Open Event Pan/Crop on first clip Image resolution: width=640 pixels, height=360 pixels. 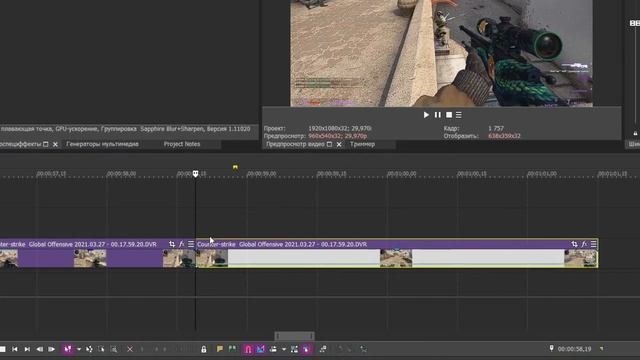tap(172, 244)
